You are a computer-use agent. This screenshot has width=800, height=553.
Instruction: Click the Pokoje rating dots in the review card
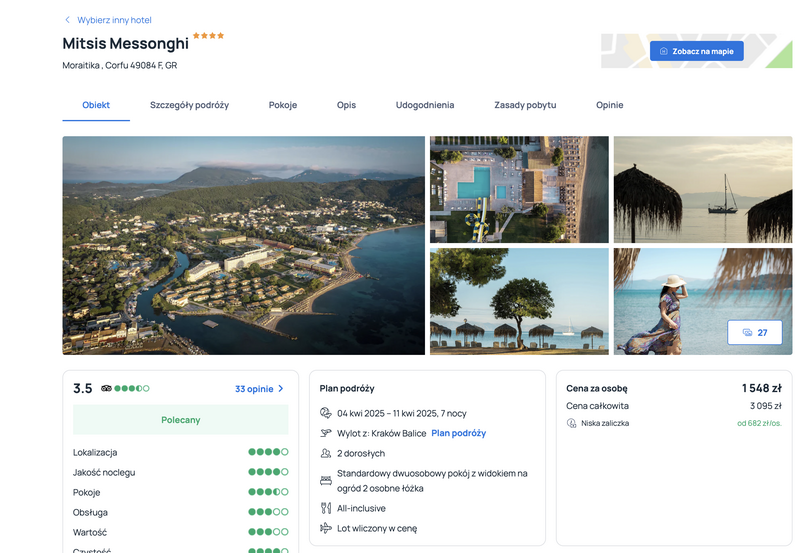(x=268, y=492)
